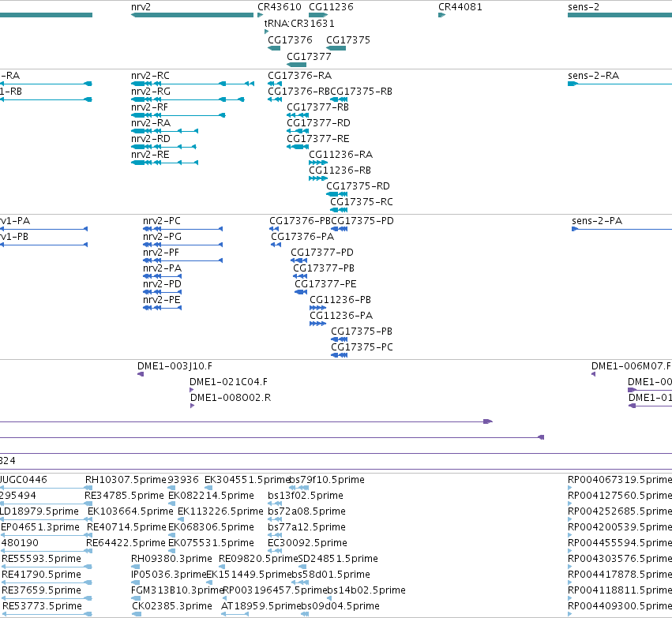Open transcript nrv2-RG

(x=188, y=99)
